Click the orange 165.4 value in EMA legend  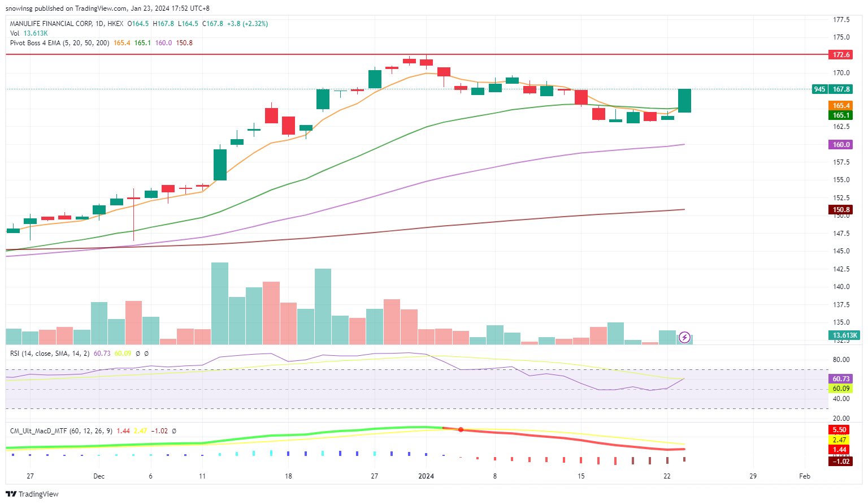(121, 43)
